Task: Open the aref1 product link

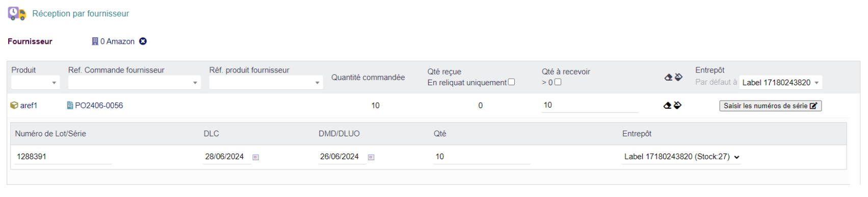Action: pos(29,105)
